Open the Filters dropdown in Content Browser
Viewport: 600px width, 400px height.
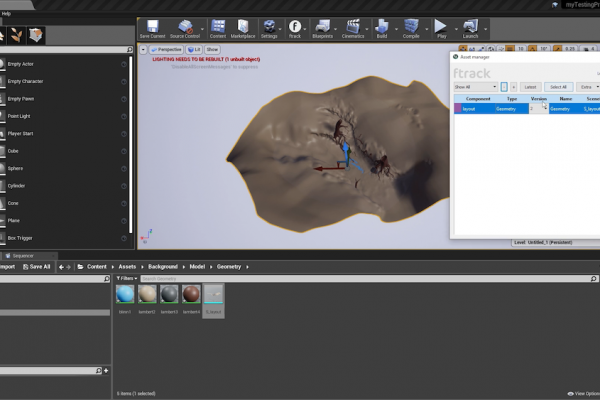click(127, 278)
